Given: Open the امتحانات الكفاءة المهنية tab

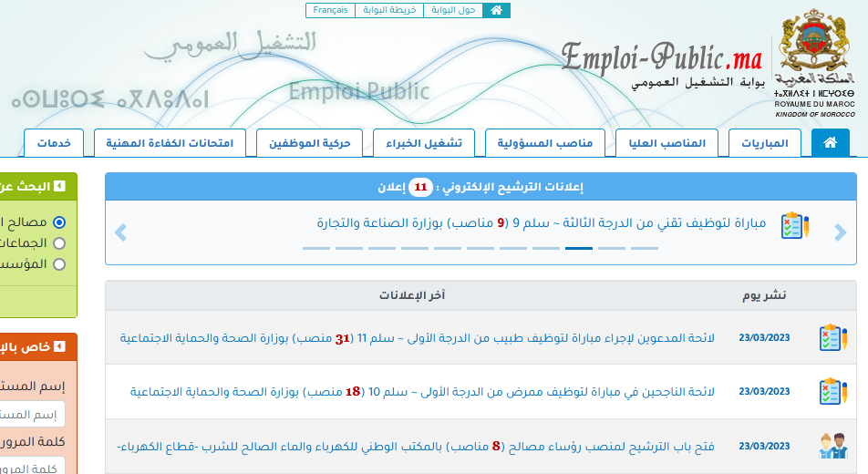Looking at the screenshot, I should [170, 143].
